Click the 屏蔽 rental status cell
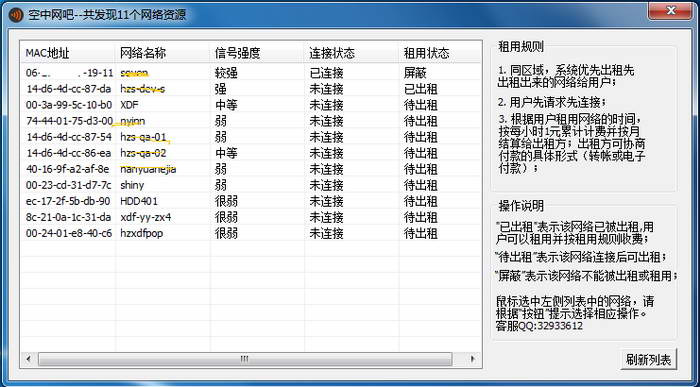 pos(415,73)
